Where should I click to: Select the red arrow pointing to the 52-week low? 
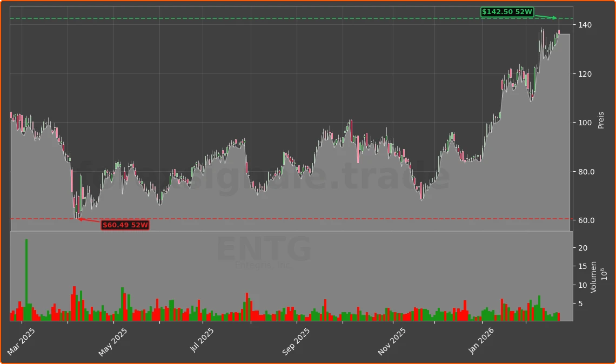pos(89,221)
